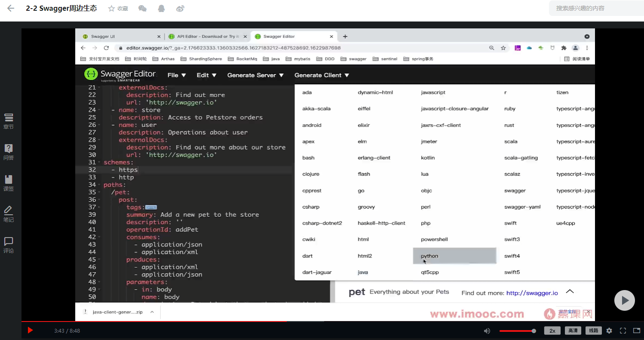Open the browser profile avatar
Viewport: 644px width, 340px height.
coord(576,48)
